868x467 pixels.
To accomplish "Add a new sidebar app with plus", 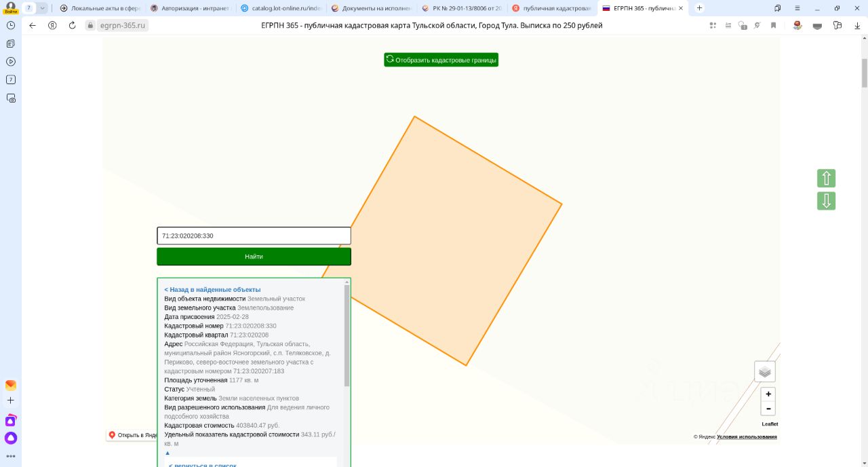I will click(x=11, y=400).
